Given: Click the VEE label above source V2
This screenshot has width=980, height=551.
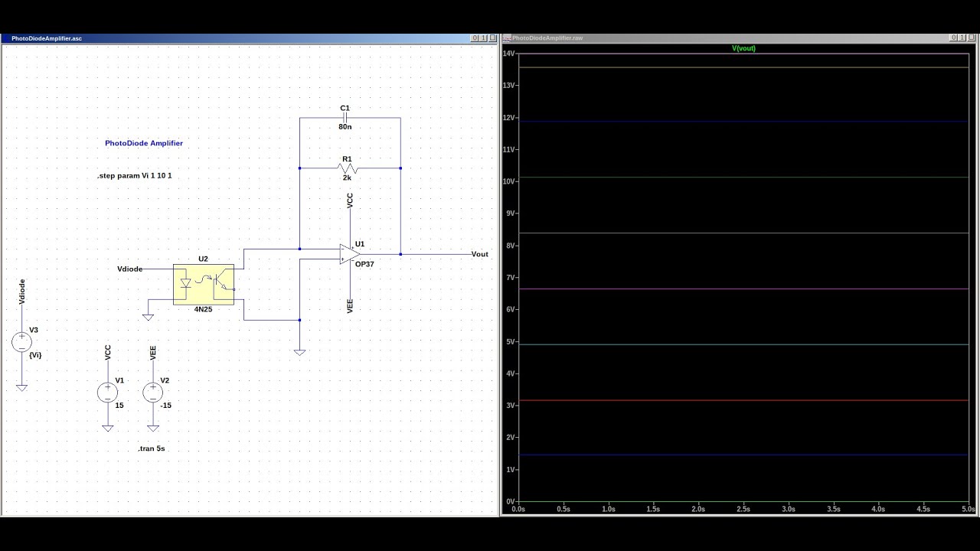Looking at the screenshot, I should point(153,353).
